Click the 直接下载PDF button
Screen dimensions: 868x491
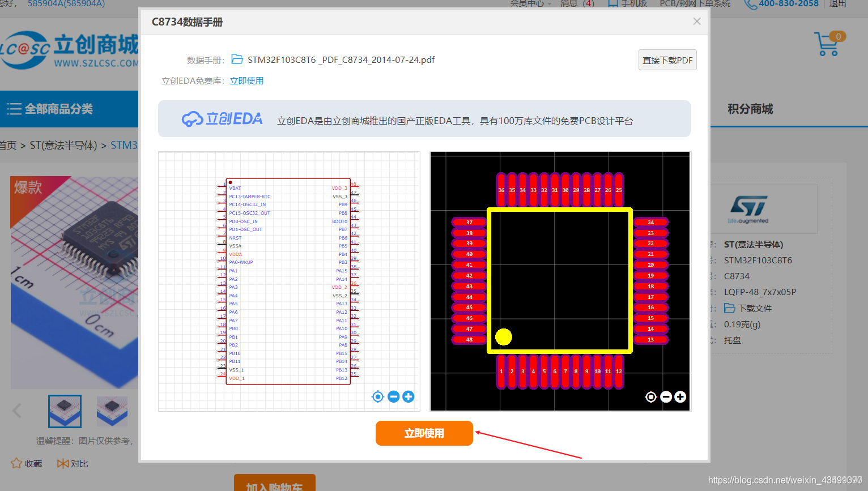667,60
